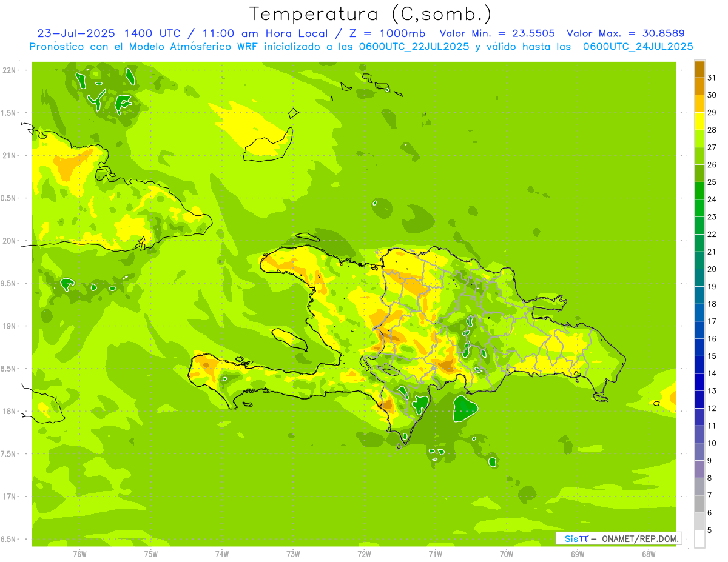Click the colorbar label '31'
Viewport: 728px width, 562px height.
(x=712, y=78)
